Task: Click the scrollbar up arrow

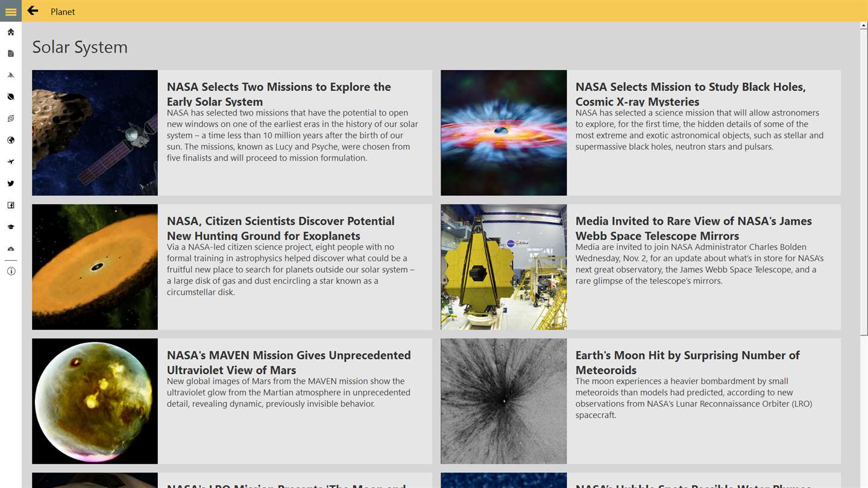Action: 864,26
